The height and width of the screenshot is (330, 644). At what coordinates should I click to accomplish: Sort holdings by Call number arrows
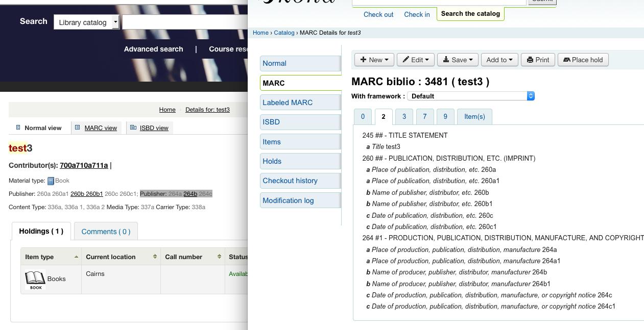tap(219, 257)
